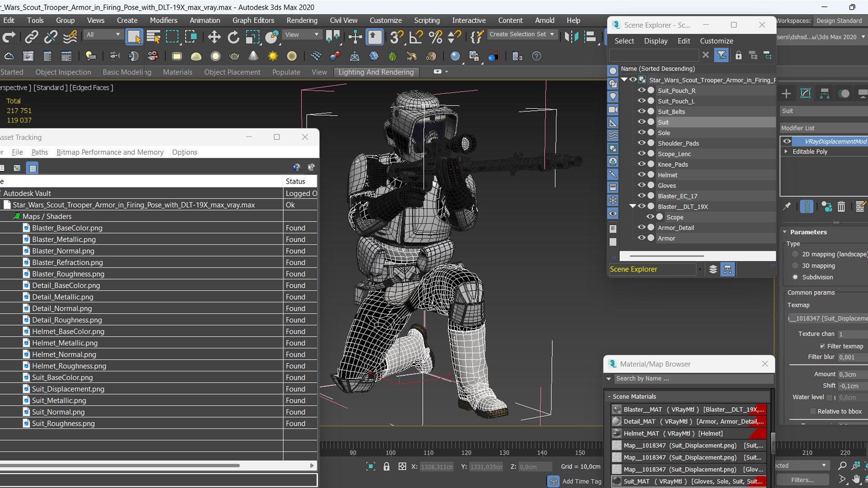The image size is (868, 488).
Task: Click the Search by Name field
Action: pos(693,379)
